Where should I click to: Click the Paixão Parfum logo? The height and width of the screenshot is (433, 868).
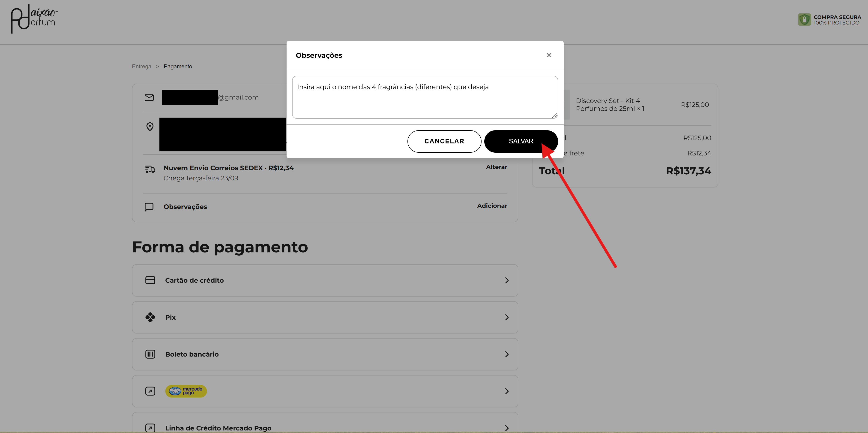(x=34, y=18)
